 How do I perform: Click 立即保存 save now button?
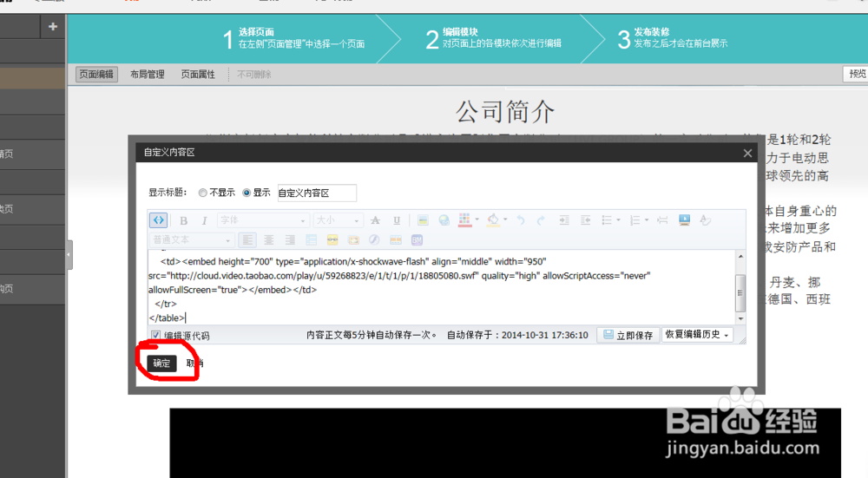[628, 335]
